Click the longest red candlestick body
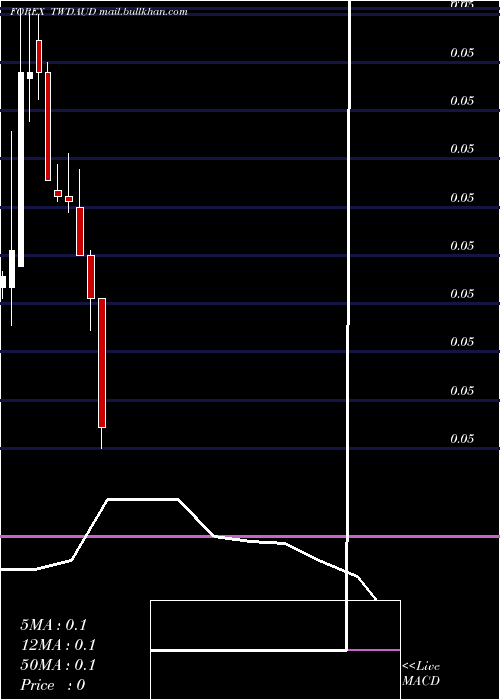The height and width of the screenshot is (700, 500). point(102,363)
